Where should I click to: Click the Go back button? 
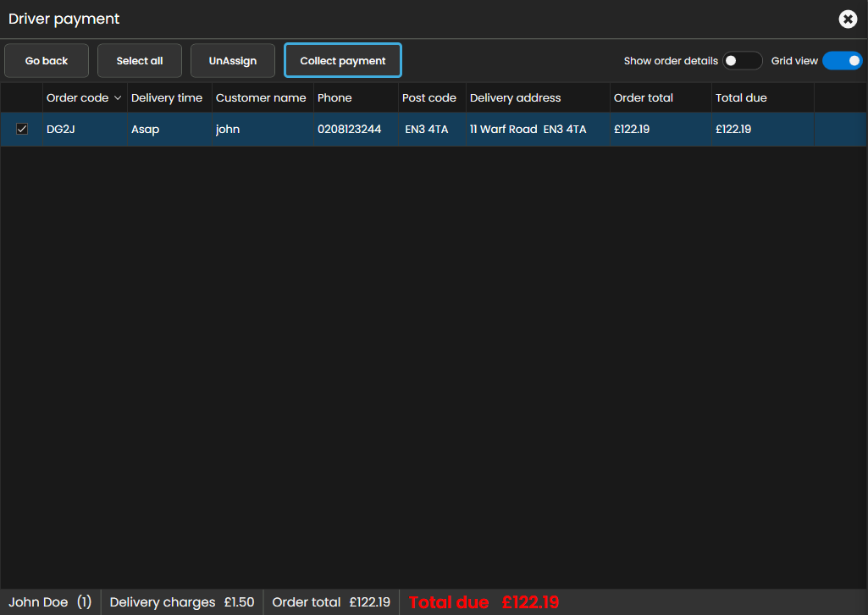click(x=47, y=61)
